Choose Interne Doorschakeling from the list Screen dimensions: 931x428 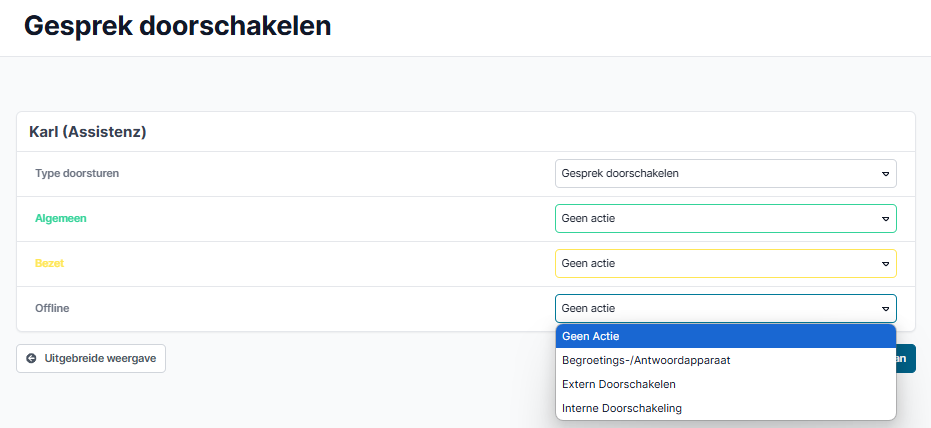click(x=725, y=408)
